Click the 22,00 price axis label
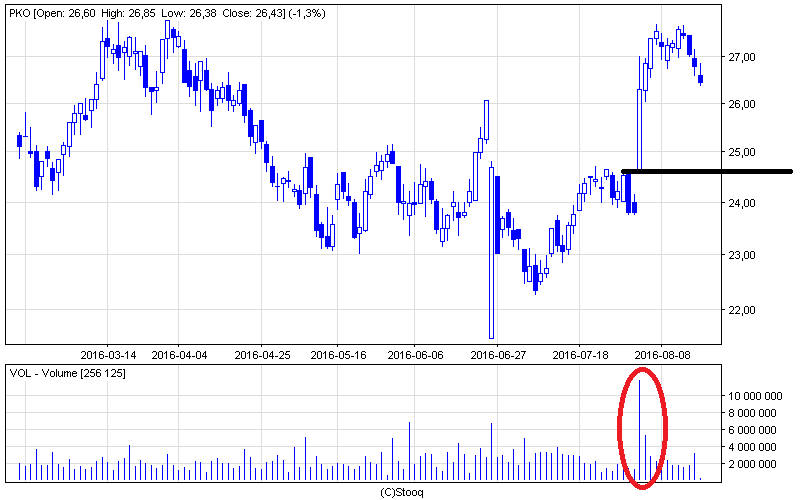Viewport: 800px width, 500px height. [x=741, y=310]
